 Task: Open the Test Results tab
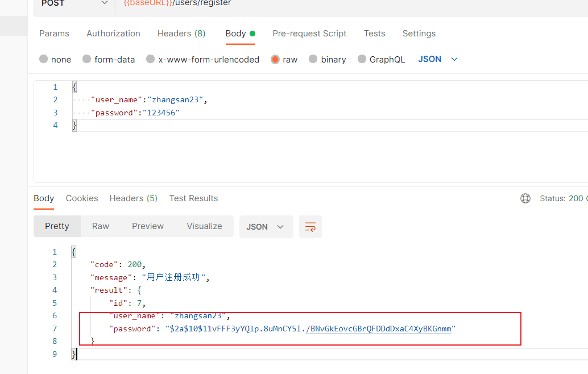(x=193, y=198)
